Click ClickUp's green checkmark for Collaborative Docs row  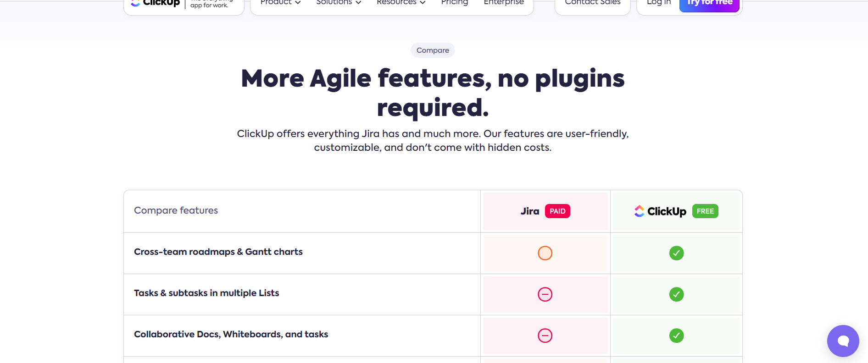point(676,335)
